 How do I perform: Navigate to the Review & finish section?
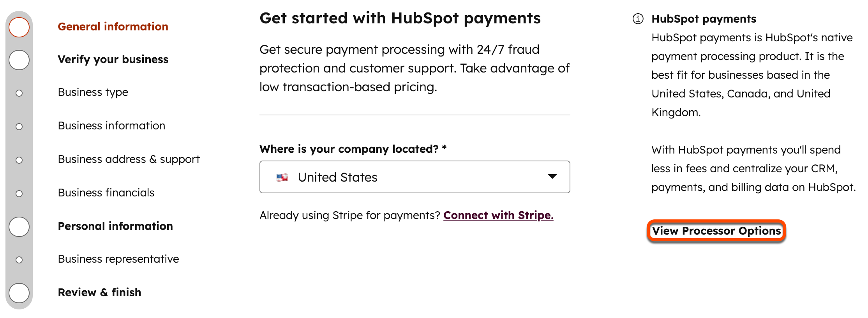tap(99, 292)
